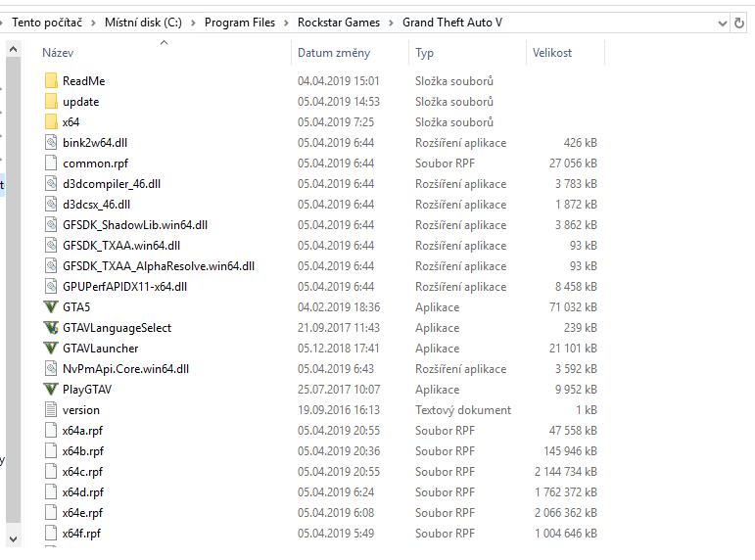Click the 1 004 646 kB size cell

tap(566, 534)
